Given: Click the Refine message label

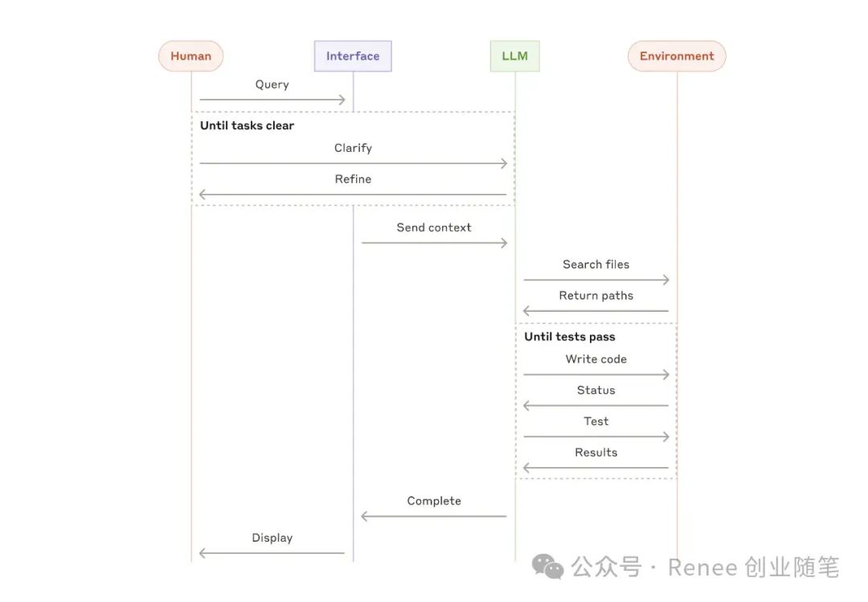Looking at the screenshot, I should [x=353, y=179].
